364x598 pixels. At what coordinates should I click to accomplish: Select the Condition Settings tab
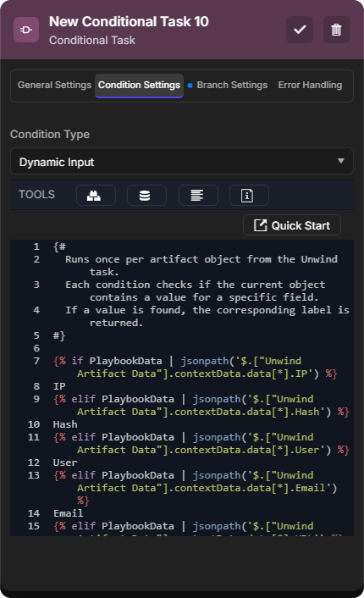(x=139, y=85)
